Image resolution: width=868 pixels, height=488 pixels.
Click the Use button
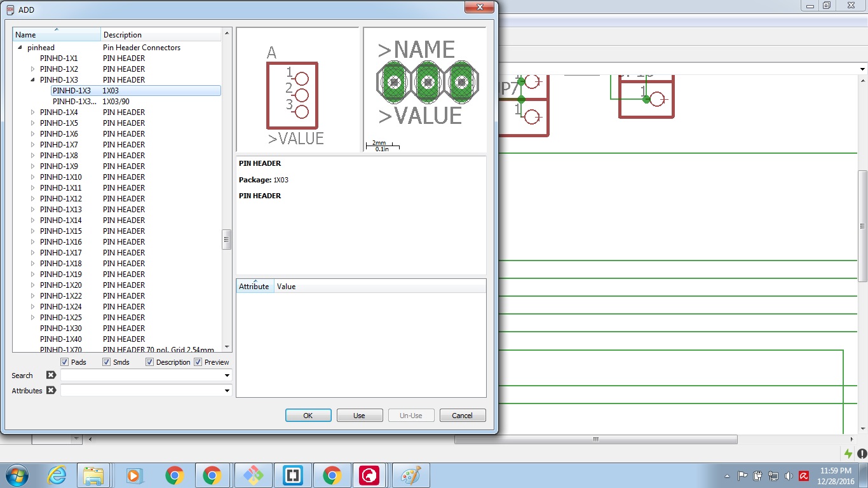point(360,416)
